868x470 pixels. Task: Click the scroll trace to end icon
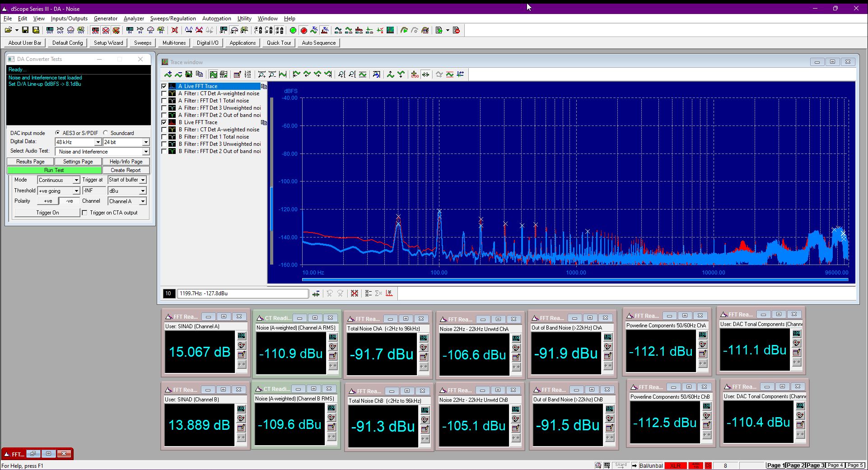(x=328, y=74)
